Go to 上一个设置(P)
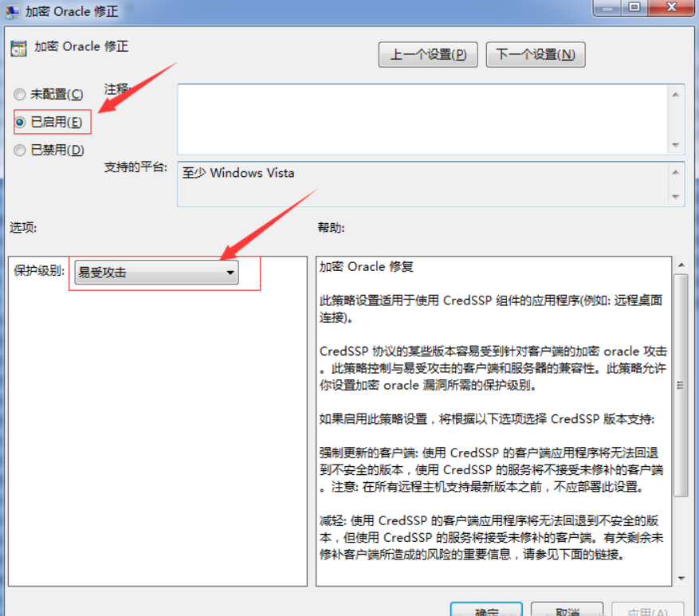Viewport: 699px width, 616px height. [427, 55]
